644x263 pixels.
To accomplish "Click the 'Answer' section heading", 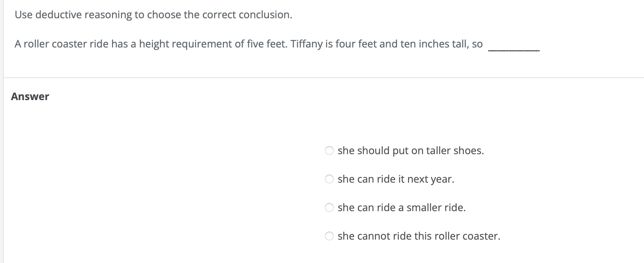I will [x=30, y=96].
